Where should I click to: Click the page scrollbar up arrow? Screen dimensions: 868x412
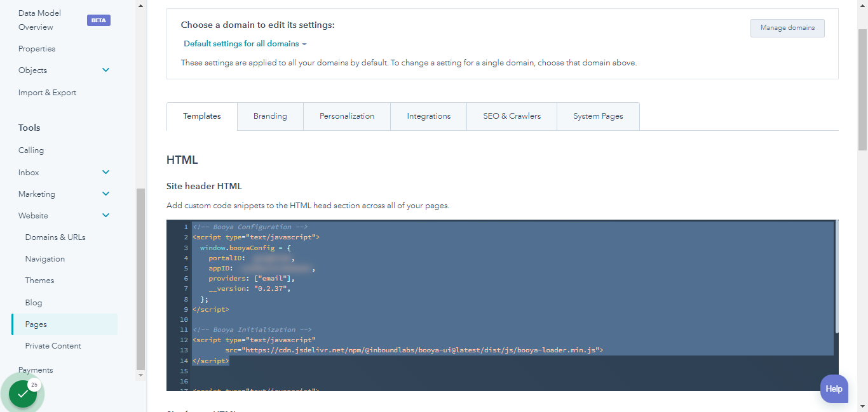click(x=862, y=5)
